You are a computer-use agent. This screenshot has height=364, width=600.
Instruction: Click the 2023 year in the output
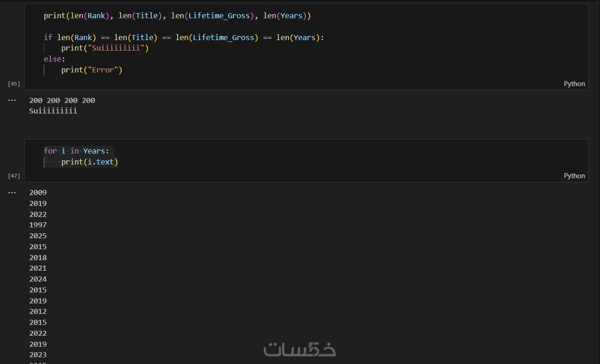pyautogui.click(x=38, y=355)
